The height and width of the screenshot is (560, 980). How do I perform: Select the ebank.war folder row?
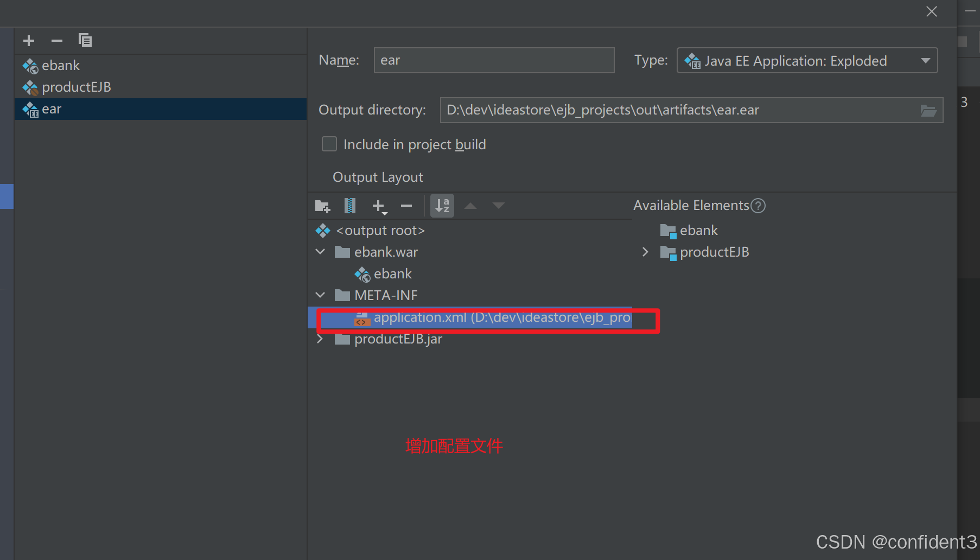470,252
